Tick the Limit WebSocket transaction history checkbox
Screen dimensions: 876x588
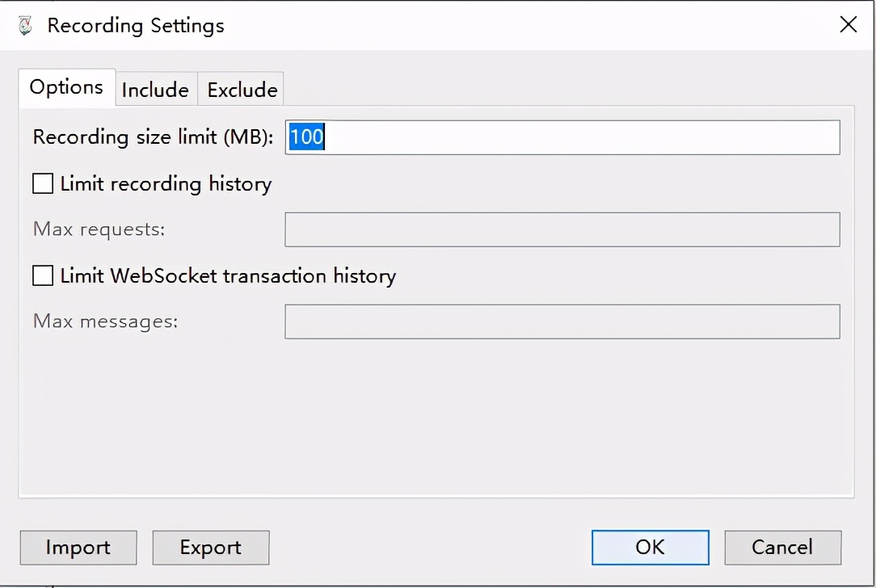tap(43, 276)
